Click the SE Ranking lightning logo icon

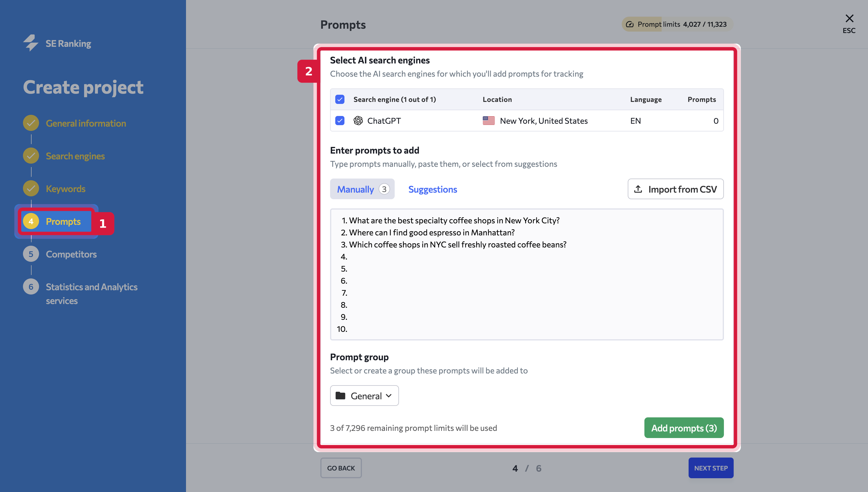31,43
